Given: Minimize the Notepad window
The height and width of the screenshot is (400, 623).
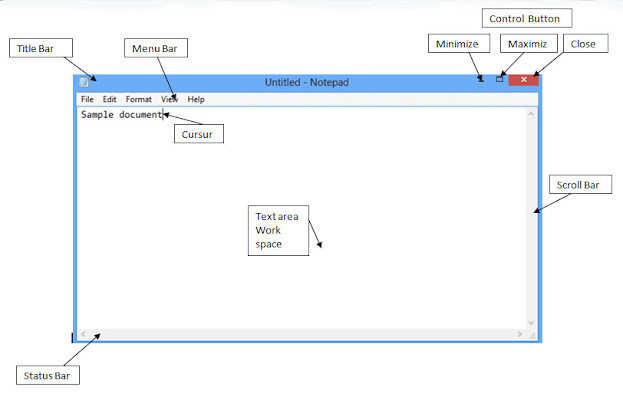Looking at the screenshot, I should [x=481, y=80].
